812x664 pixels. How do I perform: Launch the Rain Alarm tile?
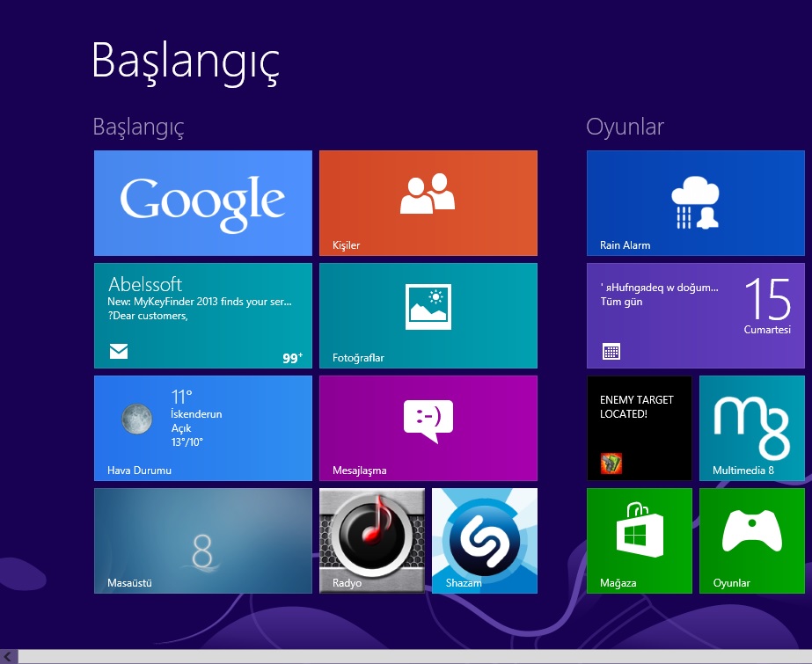coord(696,203)
